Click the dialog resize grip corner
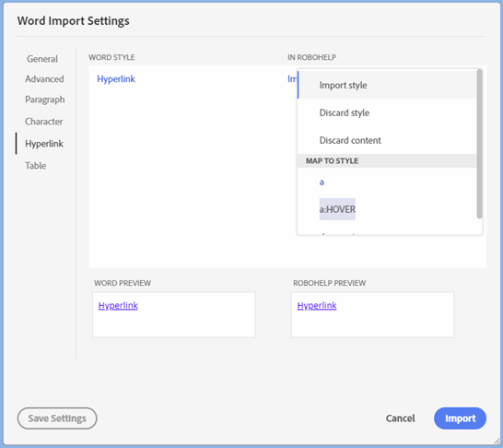503x448 pixels. coord(497,441)
